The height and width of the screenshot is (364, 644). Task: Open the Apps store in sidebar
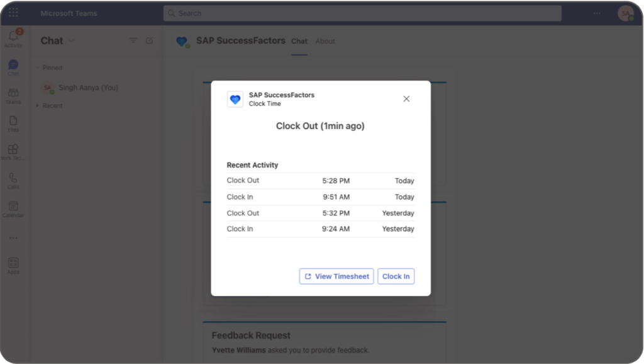click(13, 266)
